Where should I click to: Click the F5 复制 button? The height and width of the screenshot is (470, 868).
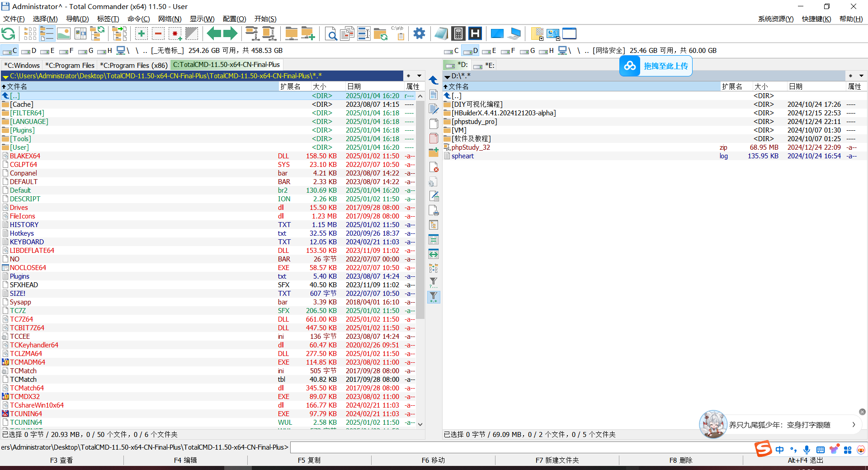click(x=309, y=460)
